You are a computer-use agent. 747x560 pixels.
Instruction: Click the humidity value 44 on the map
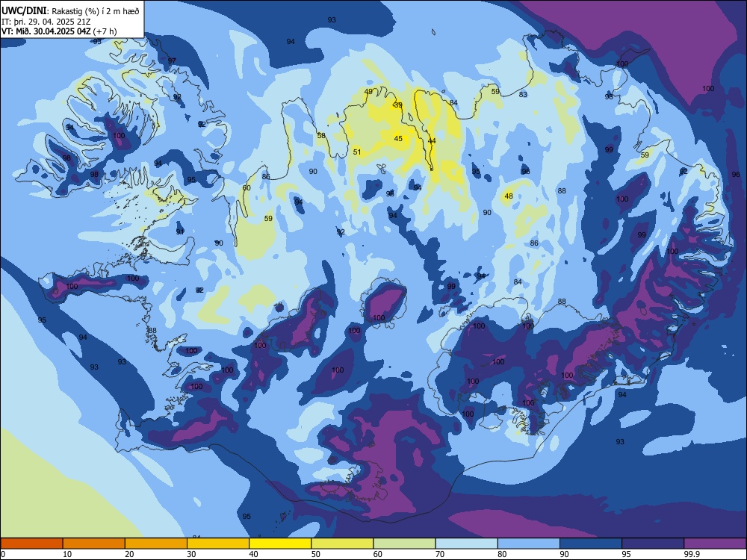pyautogui.click(x=432, y=141)
